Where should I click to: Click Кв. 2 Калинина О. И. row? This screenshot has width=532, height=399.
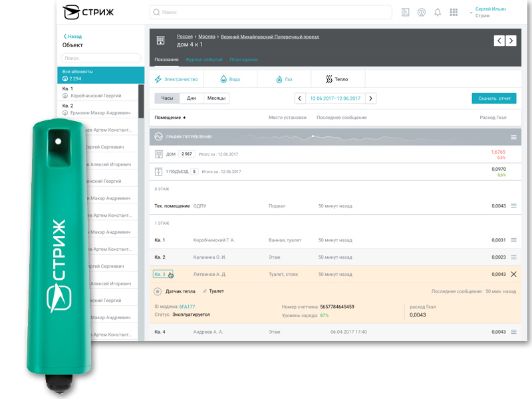tap(335, 257)
